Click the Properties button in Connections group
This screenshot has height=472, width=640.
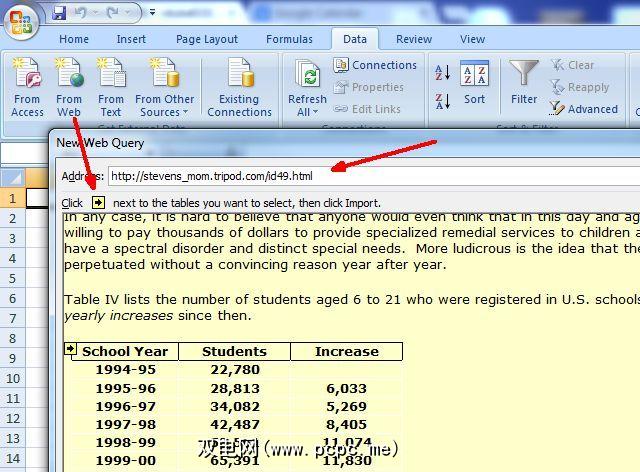point(369,87)
